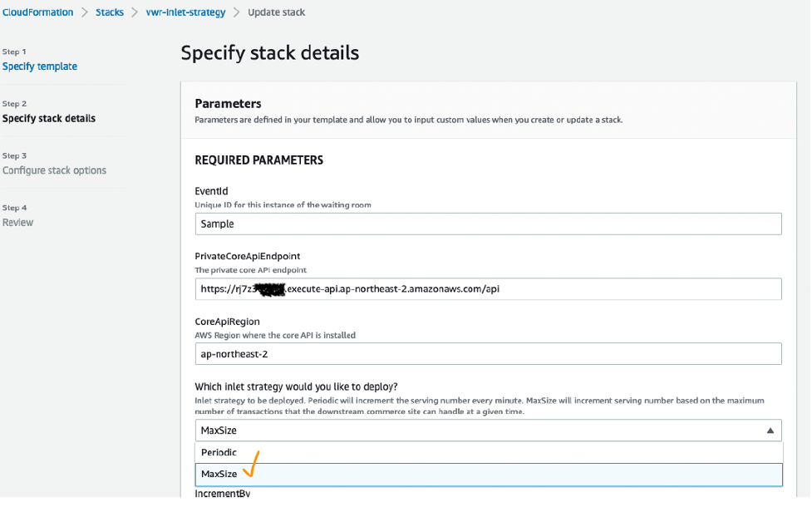
Task: Focus the EventId field containing Sample
Action: tap(488, 224)
